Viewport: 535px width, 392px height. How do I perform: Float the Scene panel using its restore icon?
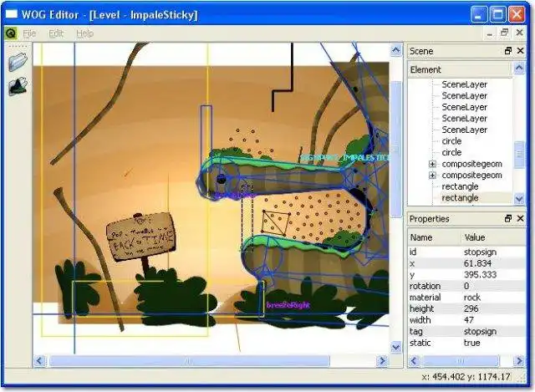click(508, 50)
